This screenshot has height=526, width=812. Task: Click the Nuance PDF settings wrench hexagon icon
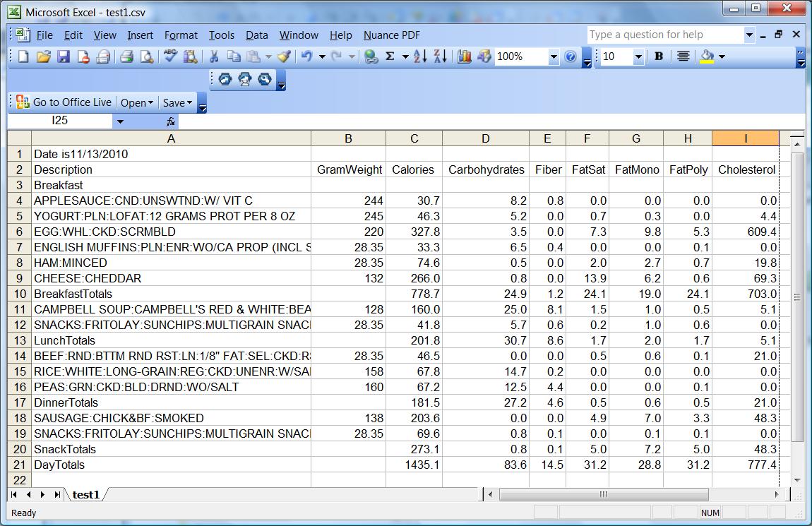point(265,79)
